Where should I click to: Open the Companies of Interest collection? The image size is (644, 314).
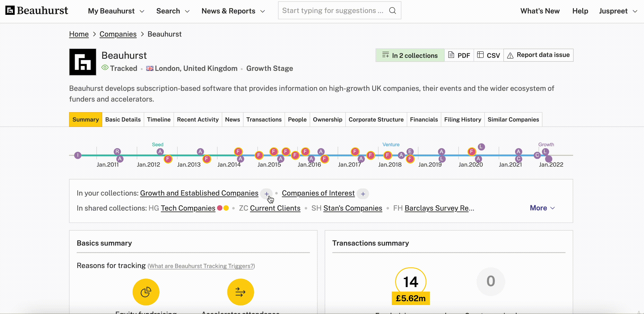pyautogui.click(x=318, y=193)
